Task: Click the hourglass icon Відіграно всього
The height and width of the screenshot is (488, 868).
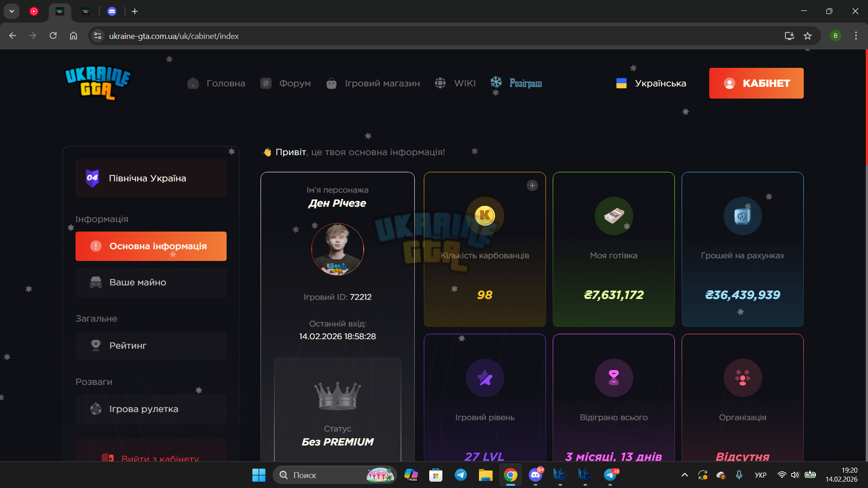Action: click(614, 378)
